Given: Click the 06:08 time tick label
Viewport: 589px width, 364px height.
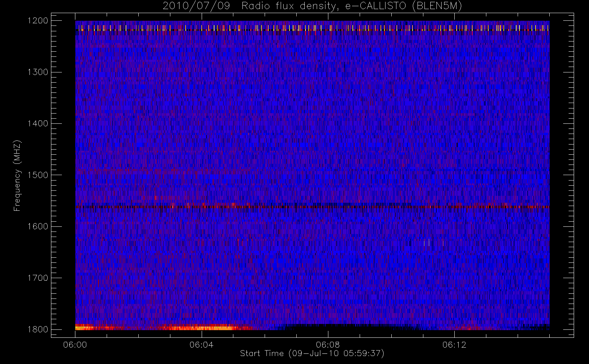Looking at the screenshot, I should (328, 345).
